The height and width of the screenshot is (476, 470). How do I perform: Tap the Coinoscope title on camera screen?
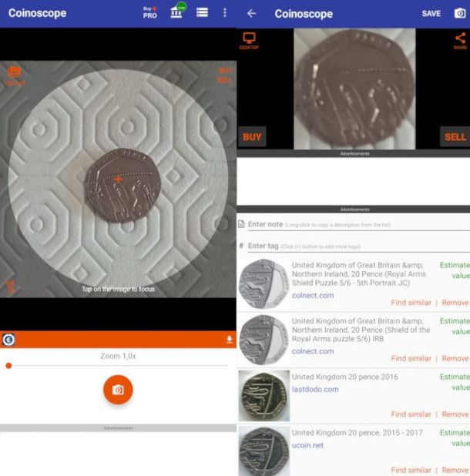coord(37,13)
